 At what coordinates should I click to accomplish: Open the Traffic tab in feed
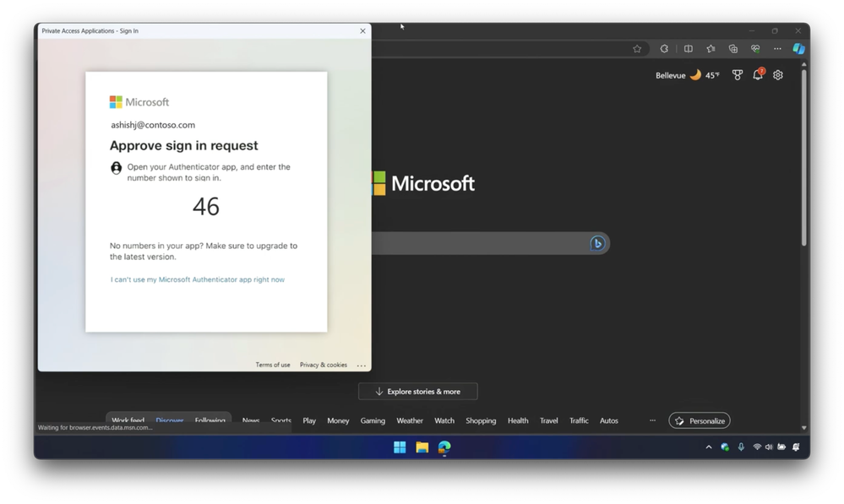click(579, 420)
